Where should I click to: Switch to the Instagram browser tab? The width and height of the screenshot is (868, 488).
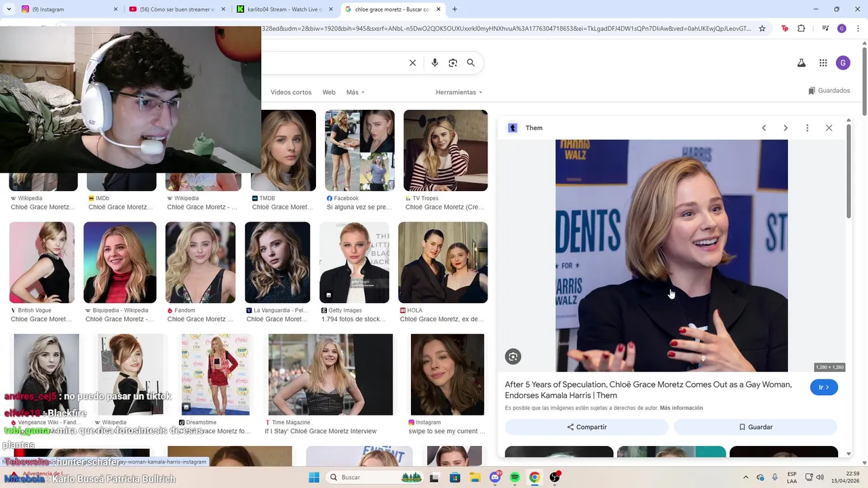(x=68, y=9)
